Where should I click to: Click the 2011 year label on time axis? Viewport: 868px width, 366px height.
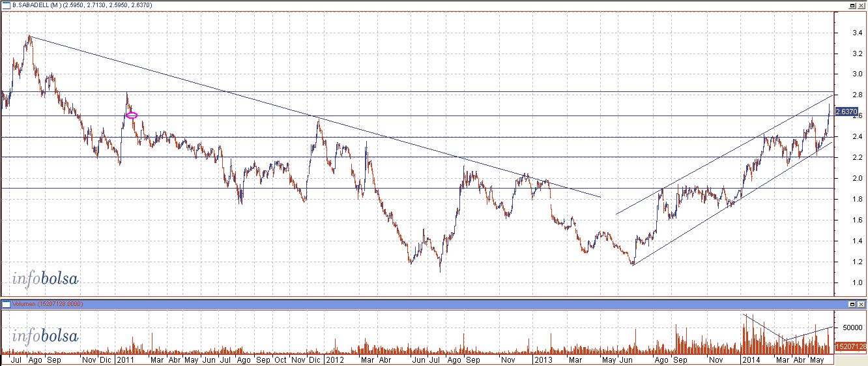tap(124, 359)
